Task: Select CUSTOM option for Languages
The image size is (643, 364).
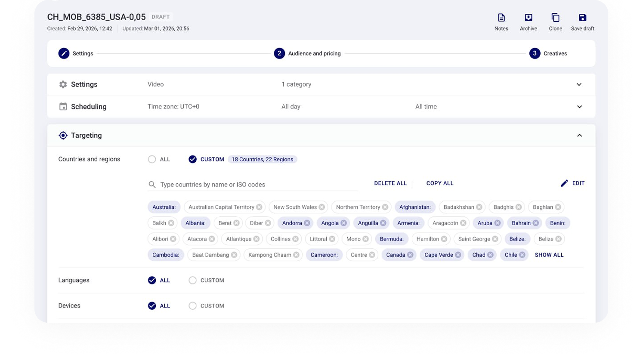Action: tap(192, 280)
